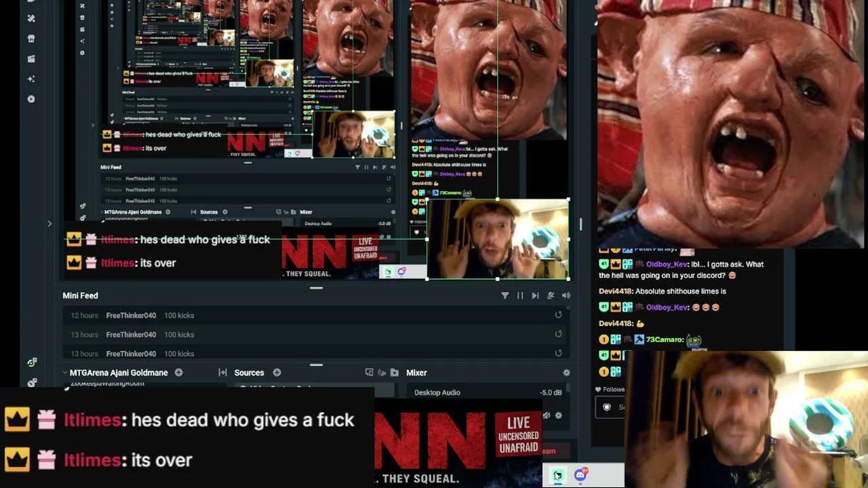This screenshot has width=868, height=488.
Task: Click the monitor-shaped icon in main Sources toolbar
Action: (x=369, y=373)
